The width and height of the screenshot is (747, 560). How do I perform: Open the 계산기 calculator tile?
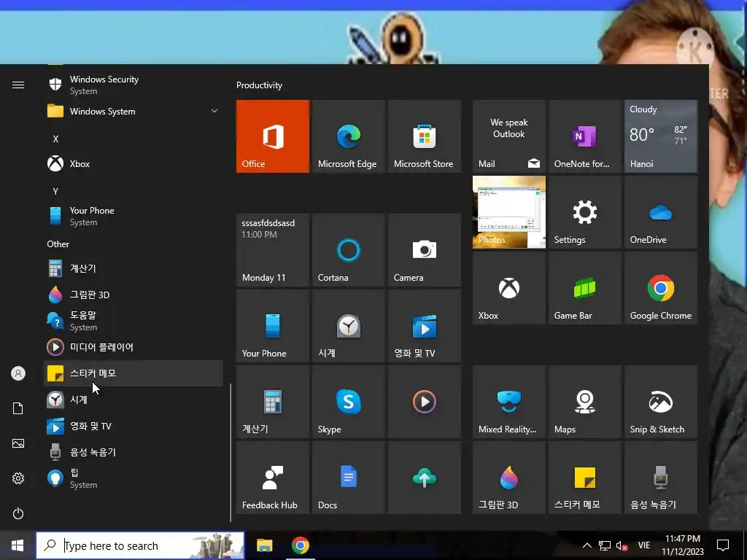273,402
